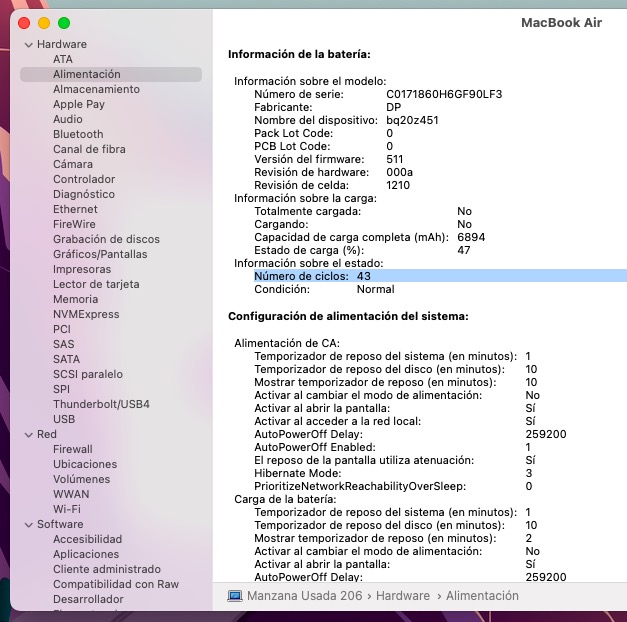Click Manzana Usada 206 in path bar
The height and width of the screenshot is (622, 627).
[x=307, y=596]
